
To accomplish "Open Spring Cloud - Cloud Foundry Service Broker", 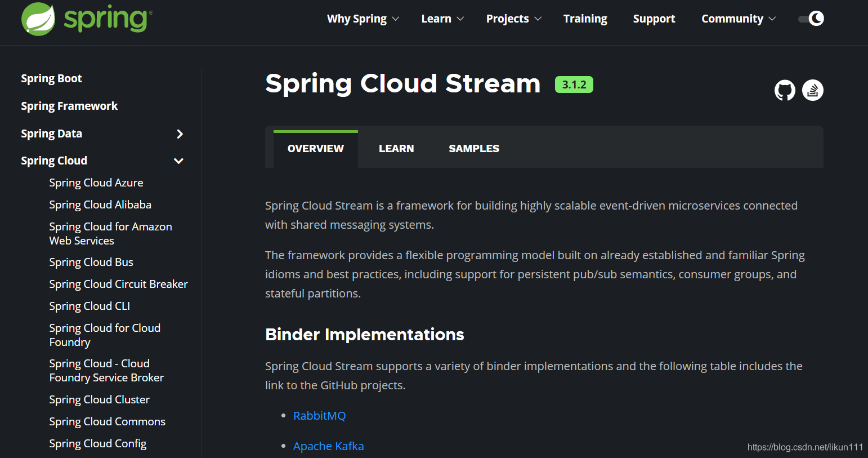I will click(106, 370).
